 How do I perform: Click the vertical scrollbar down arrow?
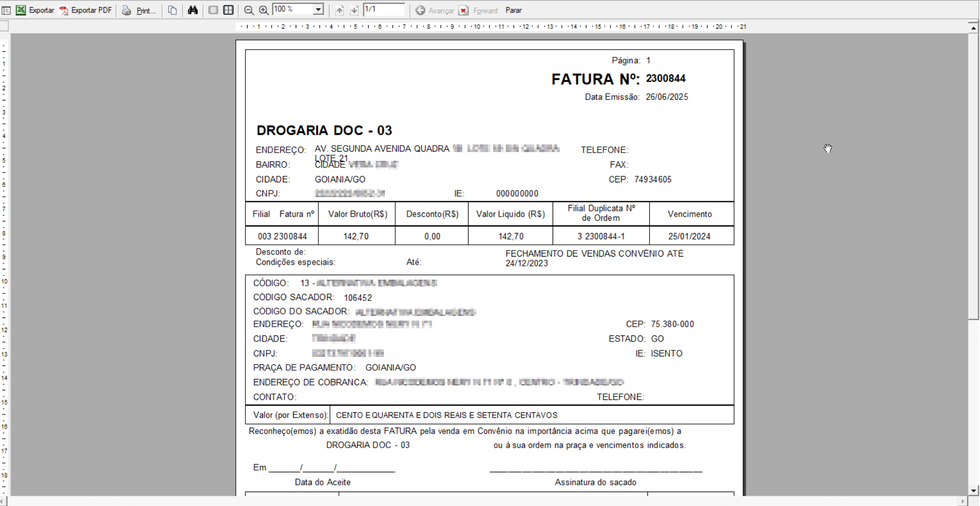[973, 491]
